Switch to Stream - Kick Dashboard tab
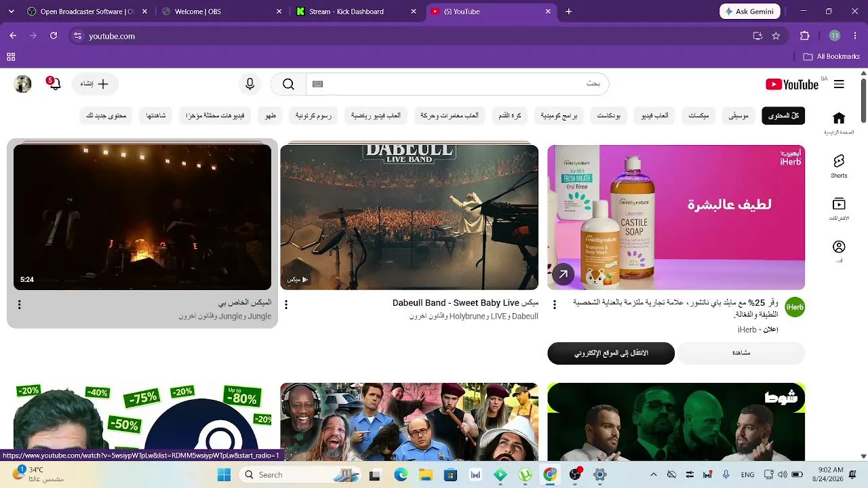Viewport: 868px width, 488px height. tap(357, 12)
